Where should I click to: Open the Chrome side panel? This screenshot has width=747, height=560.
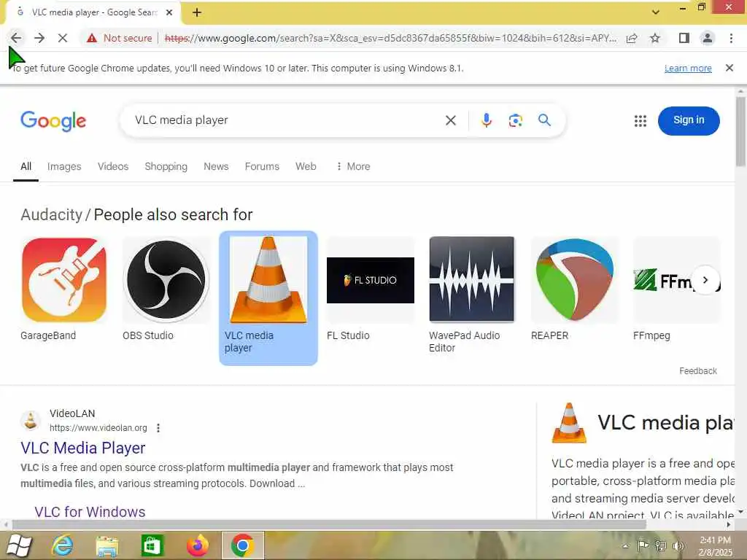pyautogui.click(x=684, y=38)
